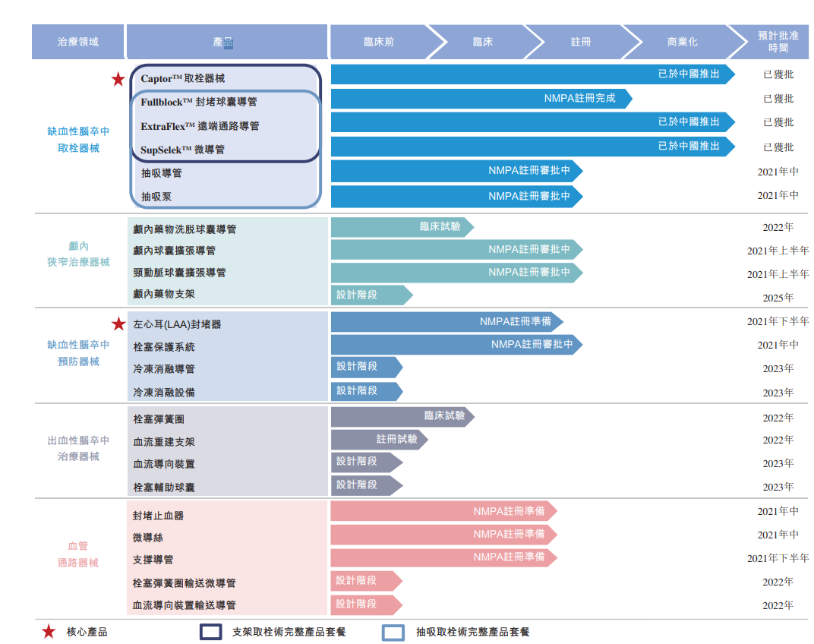Select the 商業化 stage header arrow
Image resolution: width=814 pixels, height=644 pixels.
(x=677, y=42)
